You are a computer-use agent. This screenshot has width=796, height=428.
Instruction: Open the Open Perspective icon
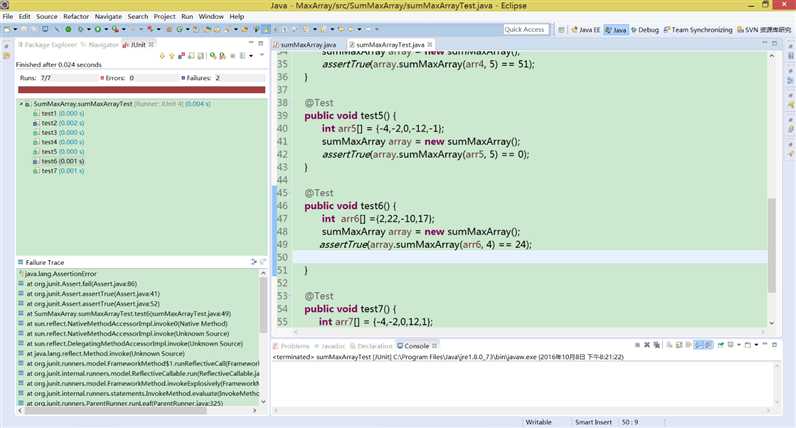pyautogui.click(x=561, y=30)
